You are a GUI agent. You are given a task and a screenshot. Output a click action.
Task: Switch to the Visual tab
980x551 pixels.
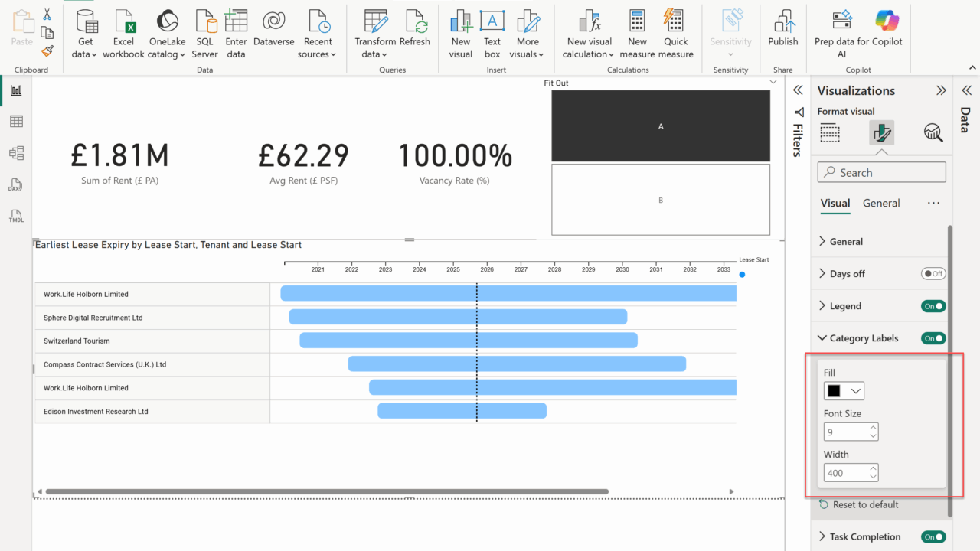point(835,203)
